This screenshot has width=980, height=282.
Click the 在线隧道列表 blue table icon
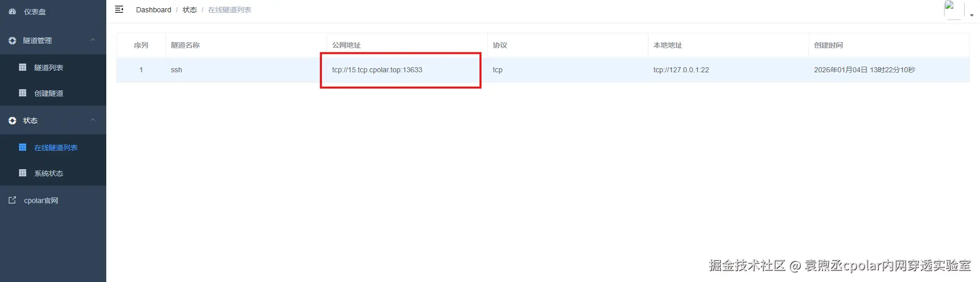[23, 147]
